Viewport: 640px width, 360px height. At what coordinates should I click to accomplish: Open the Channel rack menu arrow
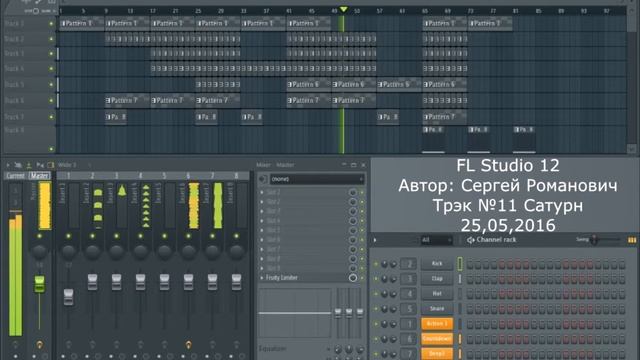pos(375,240)
